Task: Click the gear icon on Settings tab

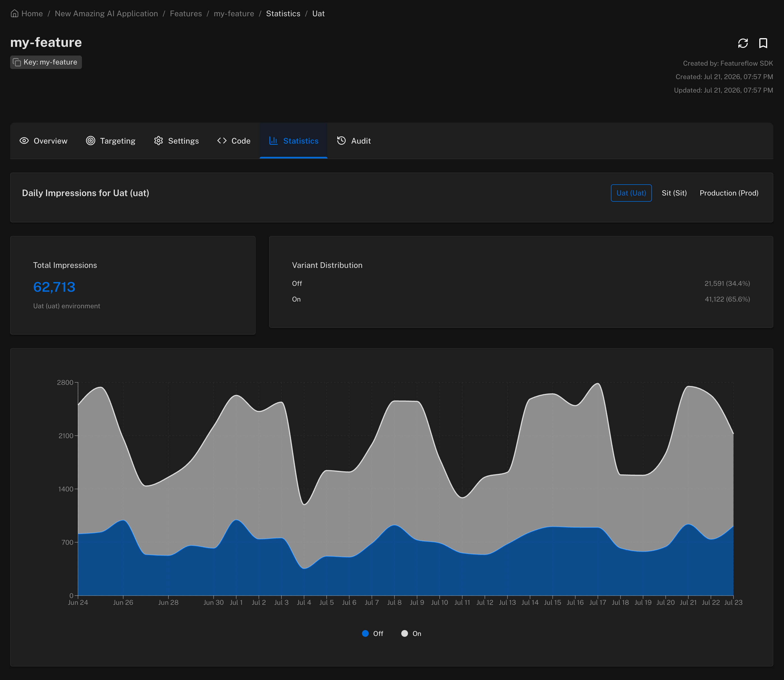Action: (158, 141)
